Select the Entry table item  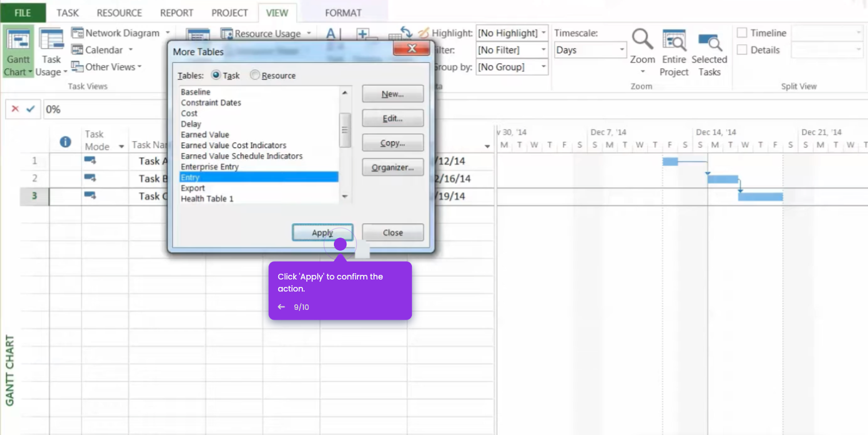point(259,177)
